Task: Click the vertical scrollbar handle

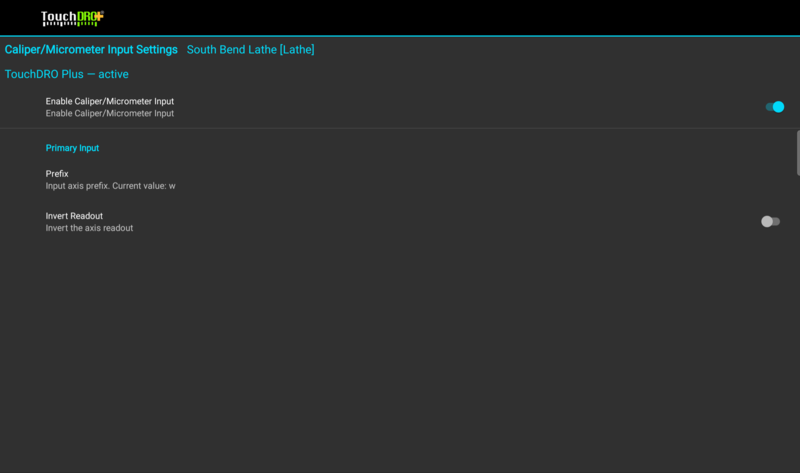Action: coord(798,153)
